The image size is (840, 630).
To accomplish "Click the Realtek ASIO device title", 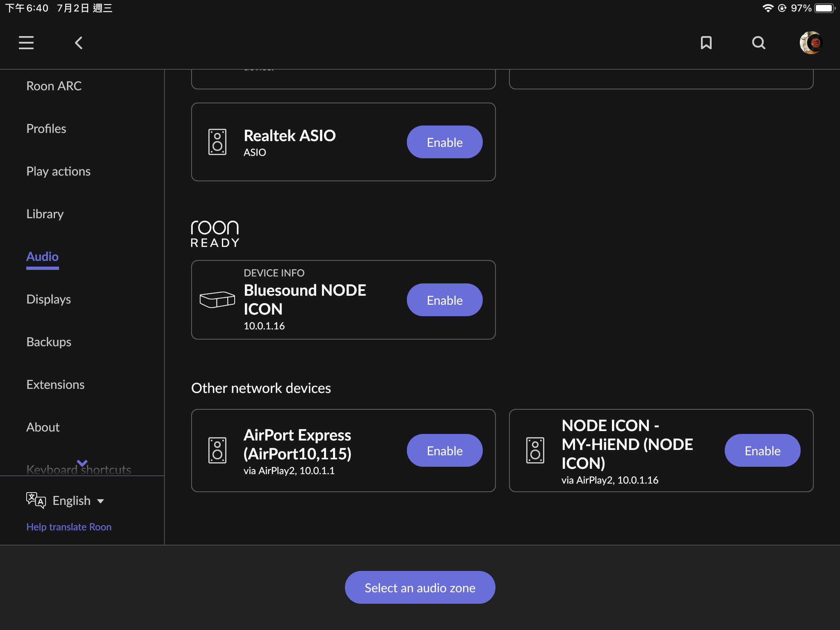I will (290, 135).
